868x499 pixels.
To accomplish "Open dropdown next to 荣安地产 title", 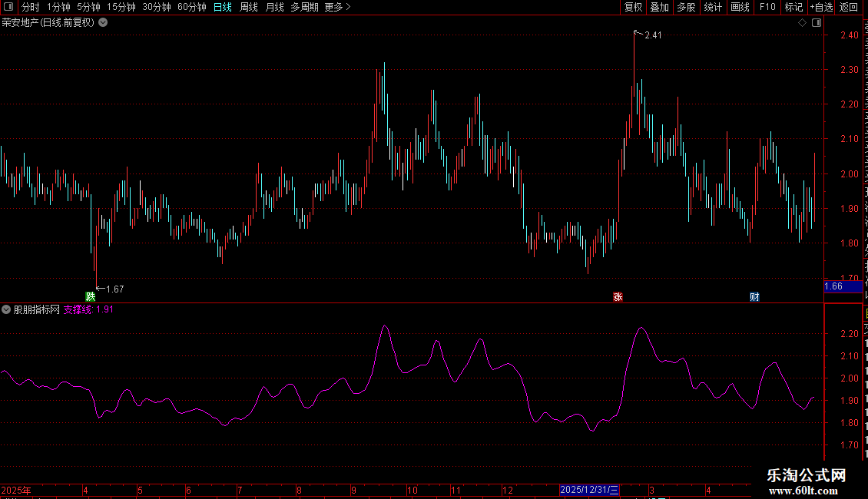I will (x=103, y=23).
